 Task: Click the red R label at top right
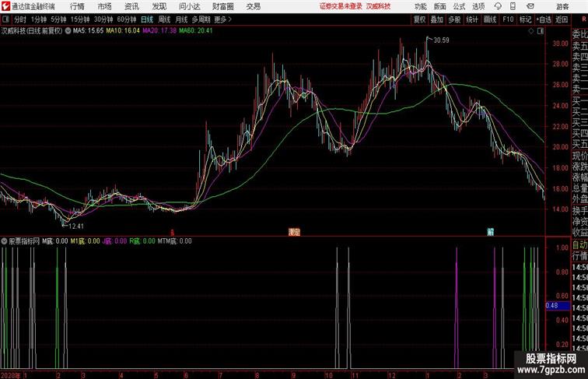pos(584,19)
